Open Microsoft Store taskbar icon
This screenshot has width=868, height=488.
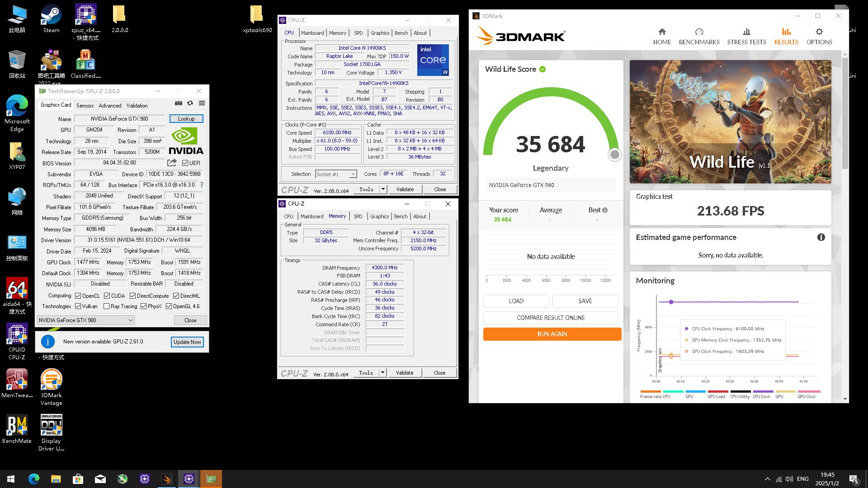tap(78, 479)
